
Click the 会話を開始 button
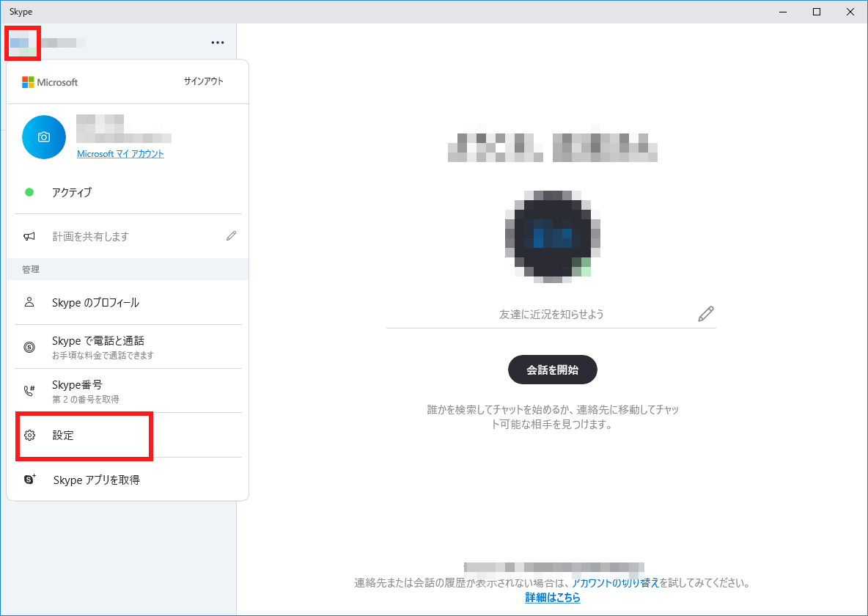point(553,370)
